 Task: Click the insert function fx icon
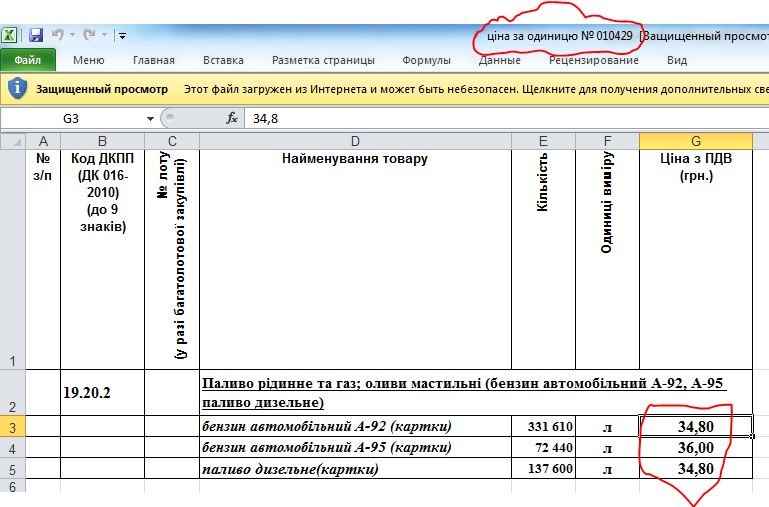232,118
